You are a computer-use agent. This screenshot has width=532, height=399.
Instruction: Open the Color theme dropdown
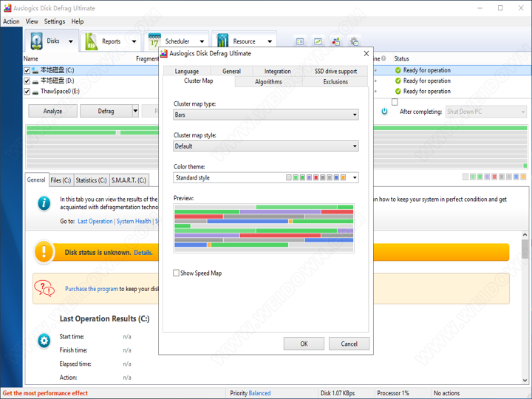(x=266, y=177)
